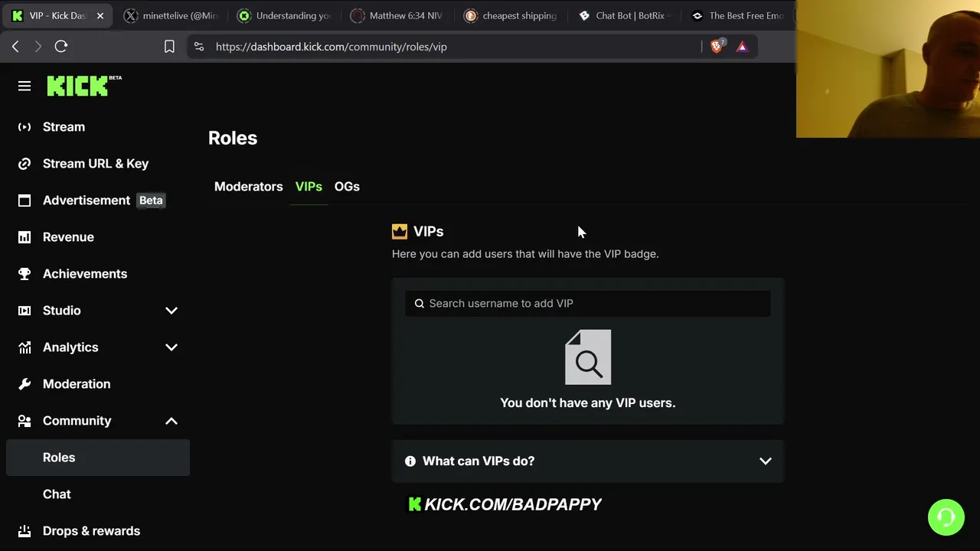Go back to the previous page
This screenshot has height=551, width=980.
pyautogui.click(x=15, y=47)
